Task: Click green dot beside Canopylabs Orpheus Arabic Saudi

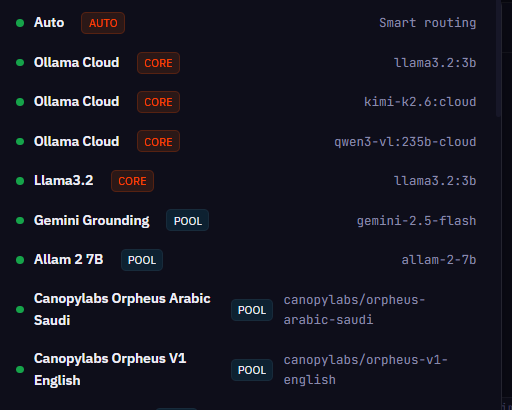Action: coord(20,310)
